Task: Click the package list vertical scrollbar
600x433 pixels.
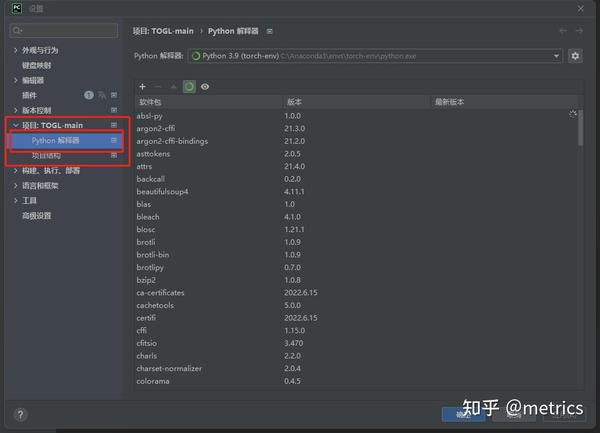Action: (x=580, y=128)
